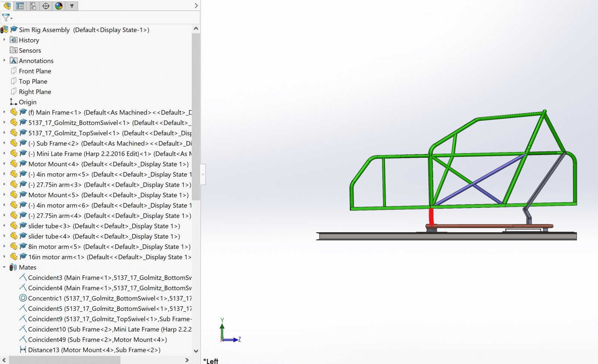Viewport: 598px width, 364px height.
Task: Open the feature tree filter dropdown
Action: 7,18
